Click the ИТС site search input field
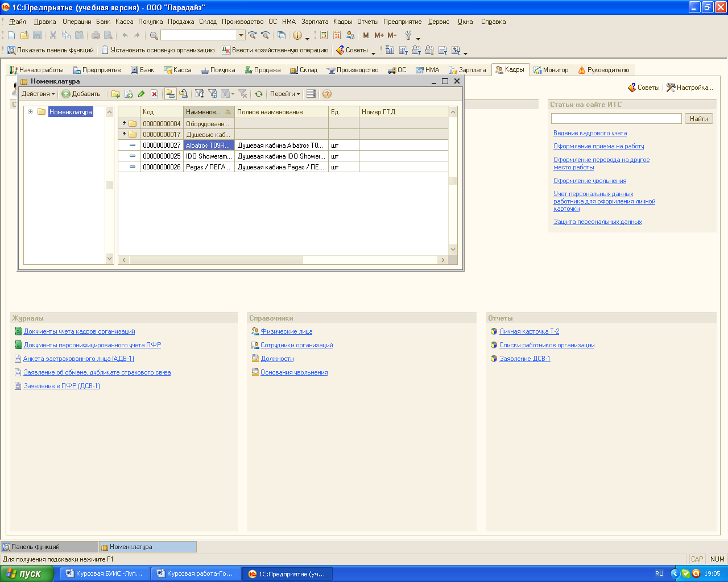The image size is (728, 582). pyautogui.click(x=616, y=119)
